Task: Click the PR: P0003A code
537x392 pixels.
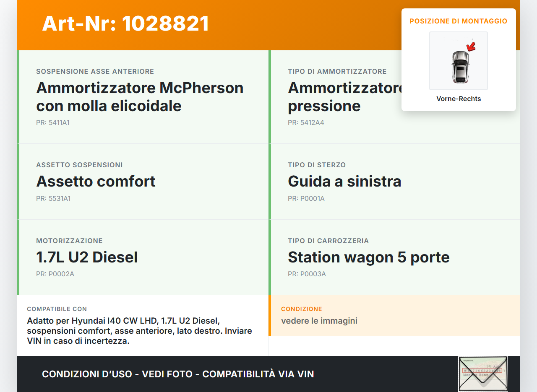Action: 307,274
